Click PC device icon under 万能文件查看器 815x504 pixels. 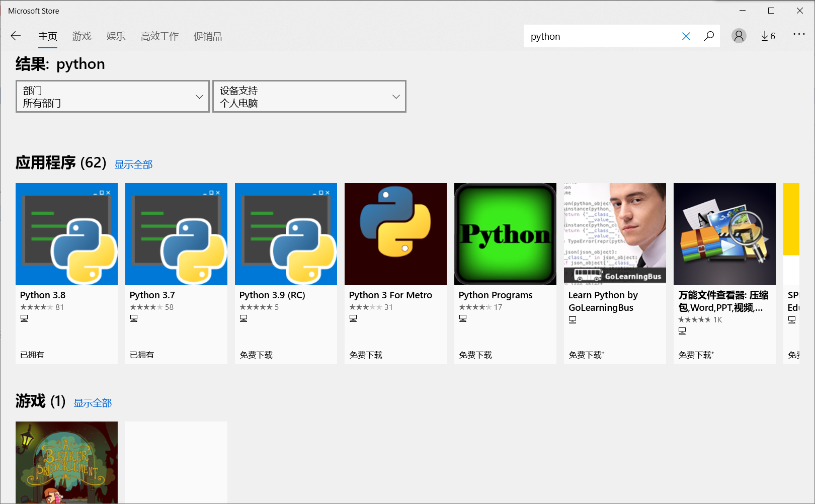point(682,331)
